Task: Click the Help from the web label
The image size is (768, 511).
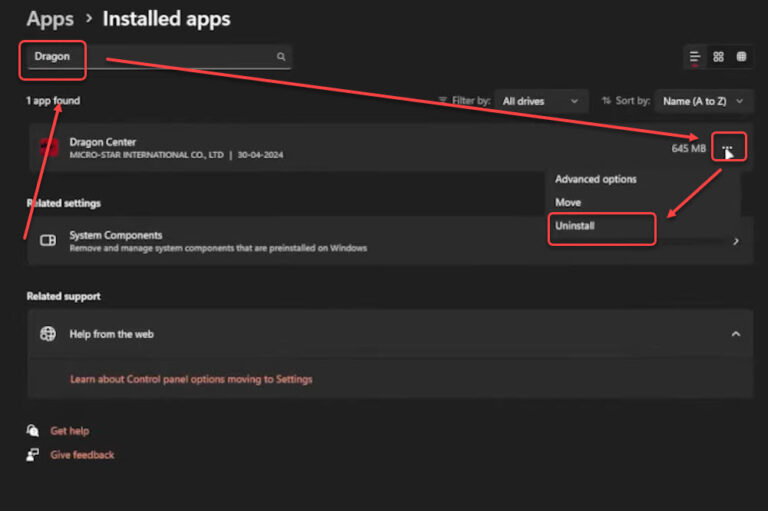Action: coord(111,334)
